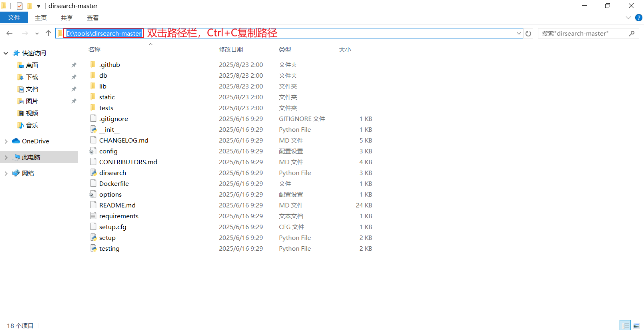Select the CHANGELOG.md file name
Image resolution: width=644 pixels, height=330 pixels.
124,140
